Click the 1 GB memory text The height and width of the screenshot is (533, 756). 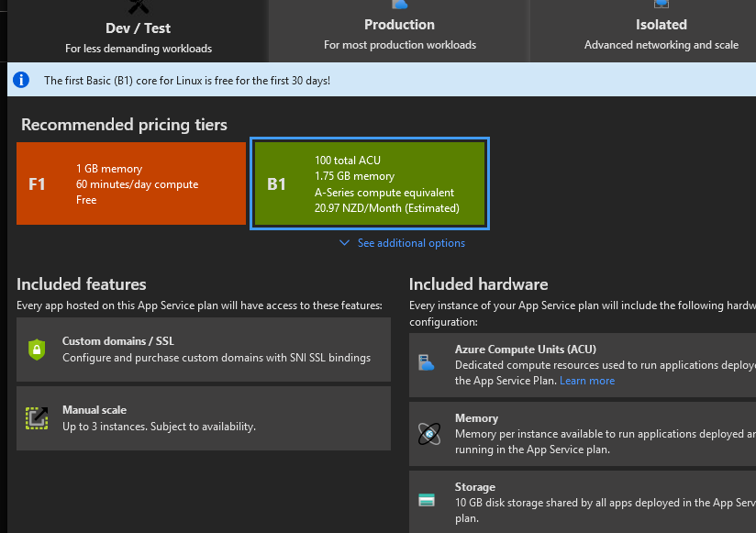point(109,169)
